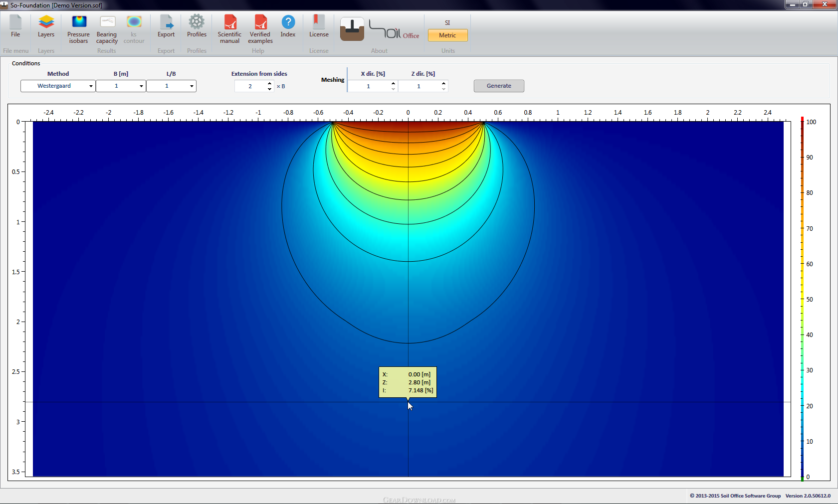This screenshot has width=838, height=504.
Task: Click the 80 mark on color legend
Action: [x=810, y=193]
